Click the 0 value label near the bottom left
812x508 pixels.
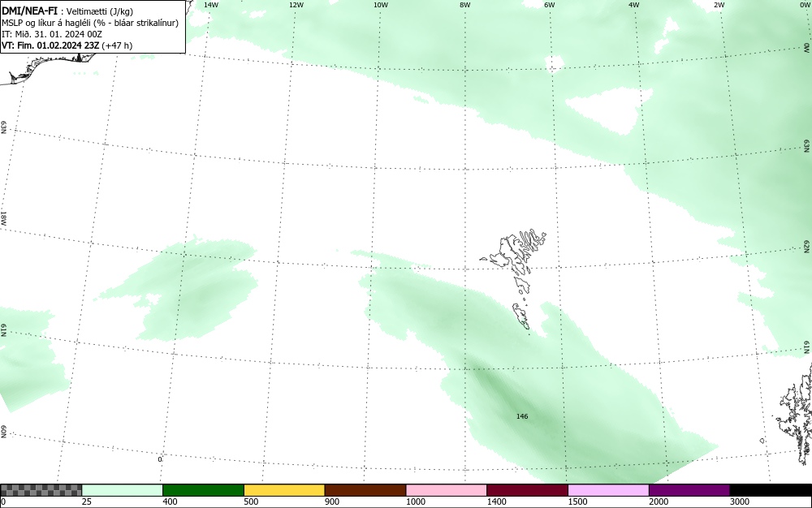160,459
